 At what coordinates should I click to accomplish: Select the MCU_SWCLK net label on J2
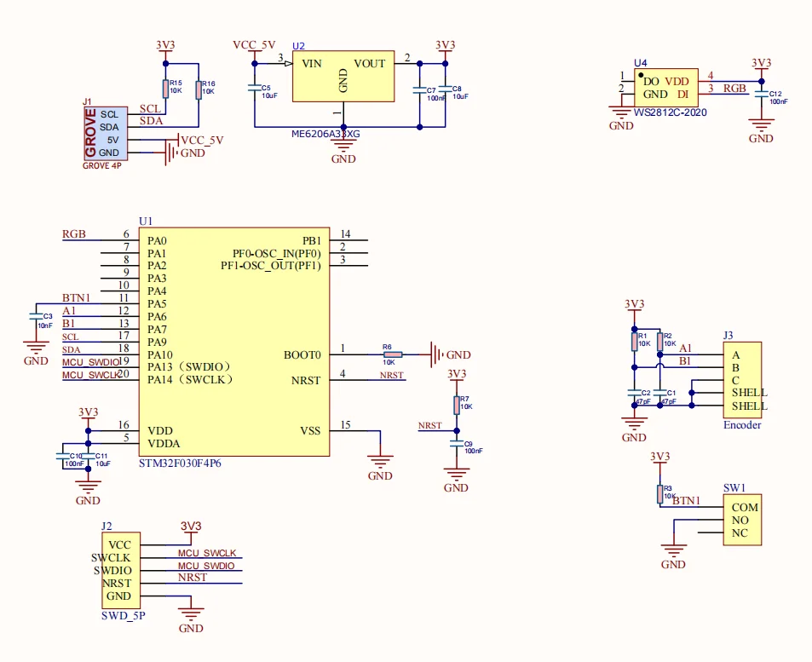pyautogui.click(x=207, y=553)
